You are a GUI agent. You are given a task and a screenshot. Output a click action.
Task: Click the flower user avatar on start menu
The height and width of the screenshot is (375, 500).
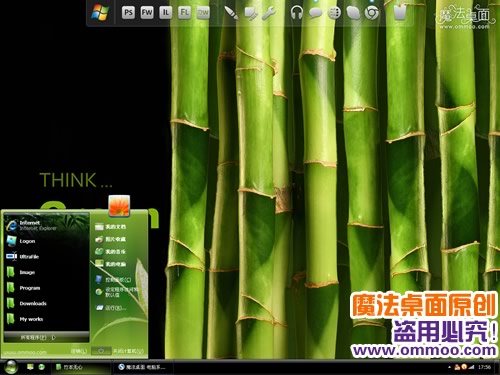(119, 205)
